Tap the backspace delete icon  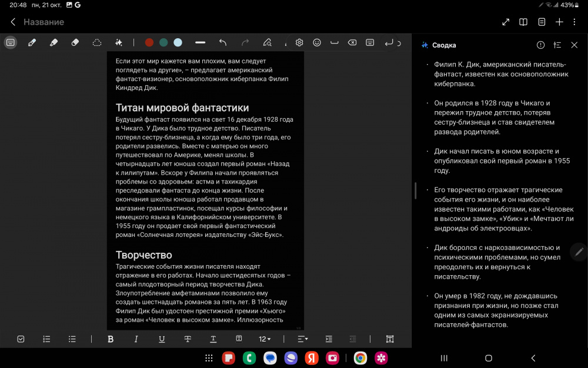(352, 42)
